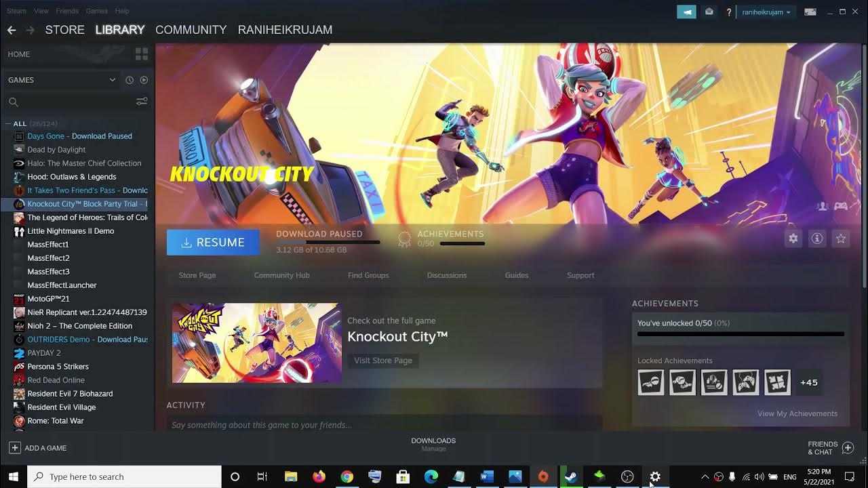Click the library HOME button
868x488 pixels.
pos(19,54)
